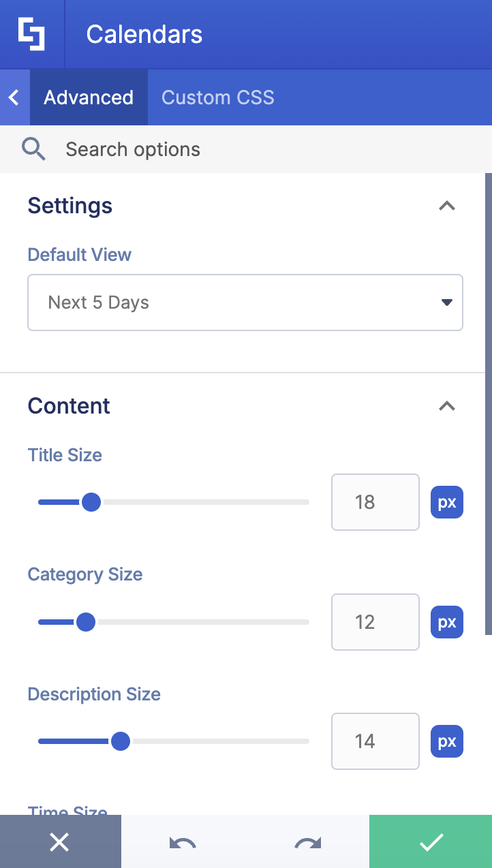Toggle px units for Description Size
Screen dimensions: 492x868
click(446, 741)
